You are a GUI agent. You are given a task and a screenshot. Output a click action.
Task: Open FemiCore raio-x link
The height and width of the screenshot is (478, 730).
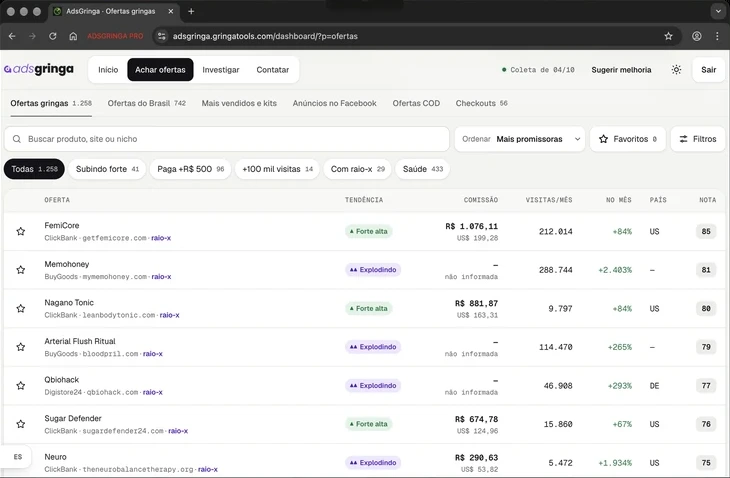click(x=161, y=238)
